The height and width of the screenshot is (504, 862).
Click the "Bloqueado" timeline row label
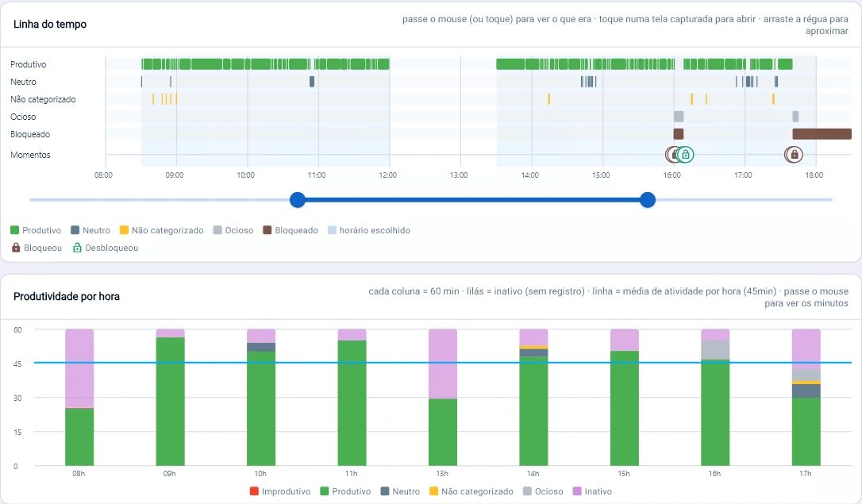coord(30,134)
